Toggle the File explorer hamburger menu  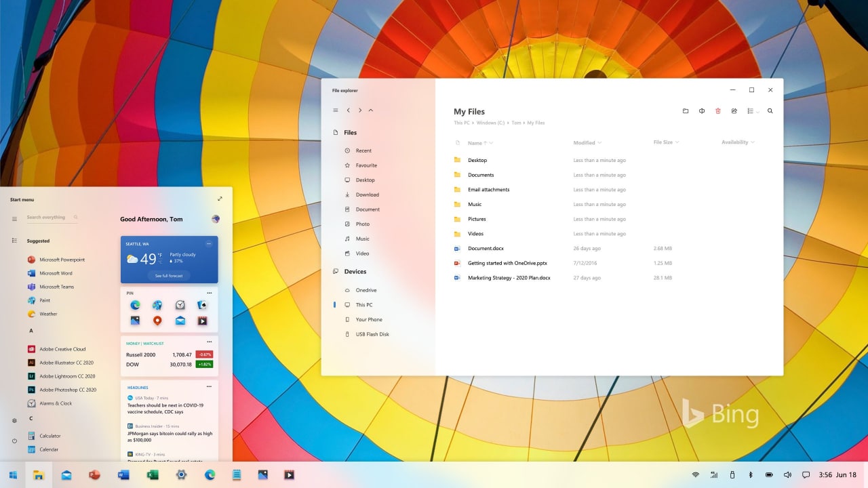click(336, 110)
